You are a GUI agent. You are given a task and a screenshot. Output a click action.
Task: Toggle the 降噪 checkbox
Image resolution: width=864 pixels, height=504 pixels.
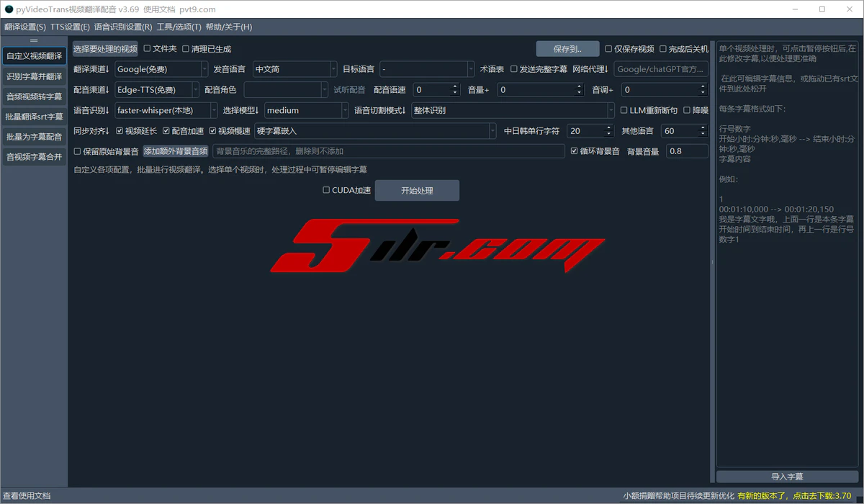696,110
